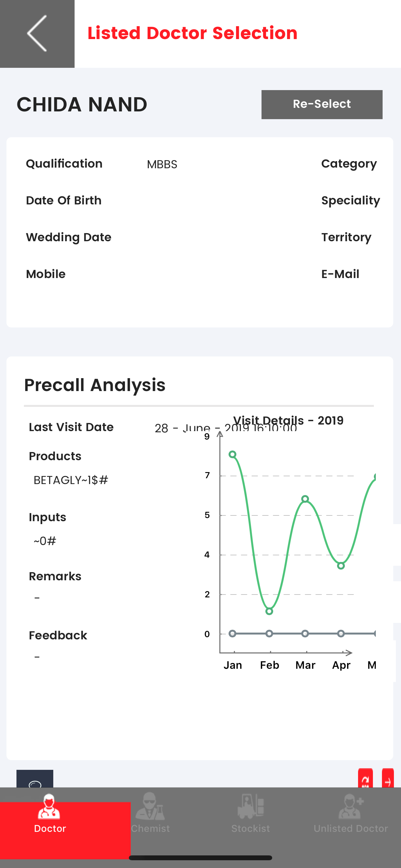Click the February gray zero-line point
This screenshot has height=868, width=401.
coord(269,634)
